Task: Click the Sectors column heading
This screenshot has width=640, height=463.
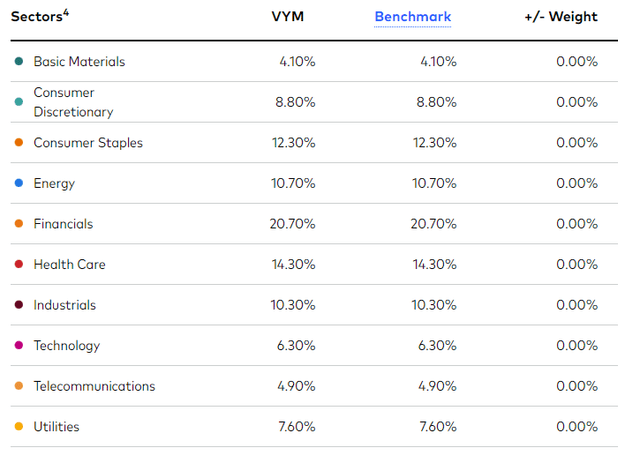Action: point(36,17)
